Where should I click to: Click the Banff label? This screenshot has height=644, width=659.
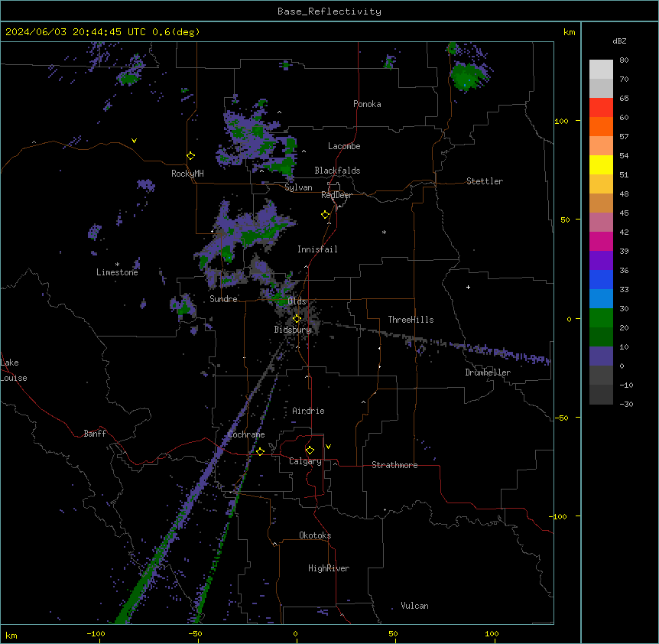coord(95,434)
